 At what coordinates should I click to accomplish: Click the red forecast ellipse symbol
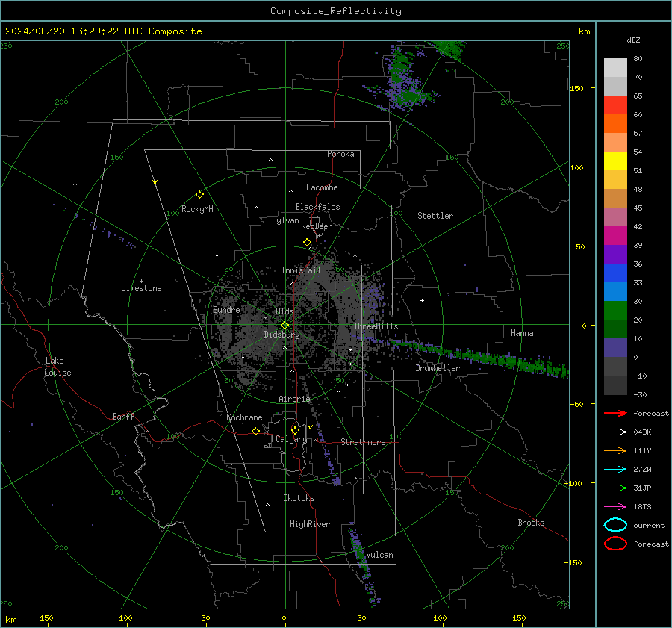[x=615, y=544]
